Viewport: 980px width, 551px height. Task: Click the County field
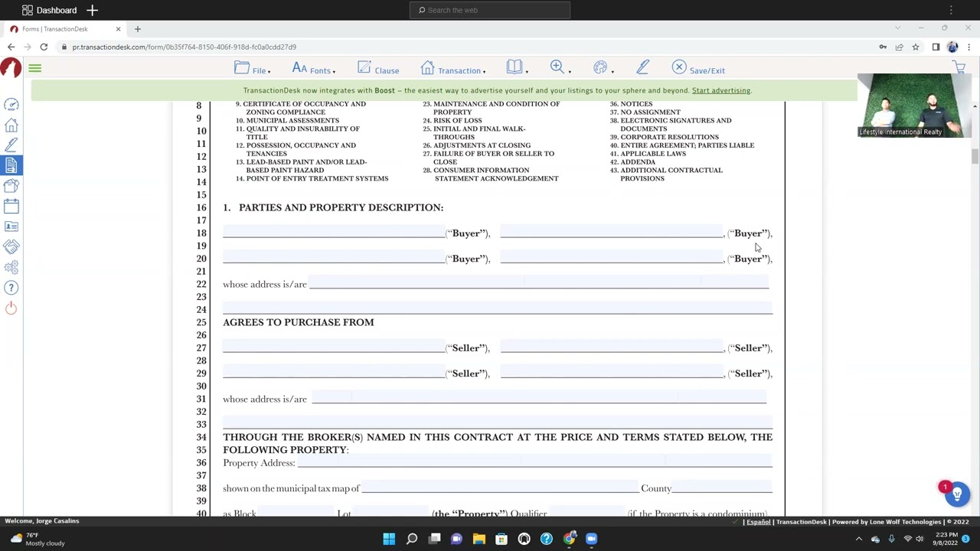[722, 487]
